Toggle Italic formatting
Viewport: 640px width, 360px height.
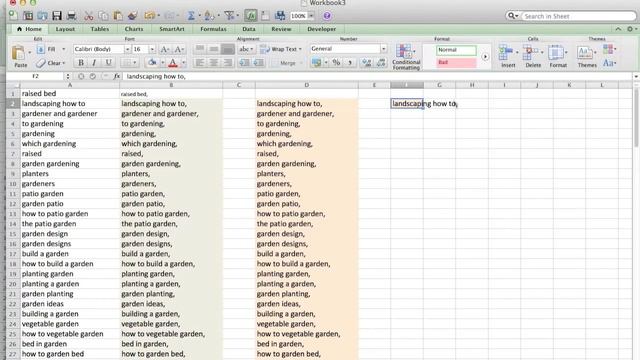[94, 63]
